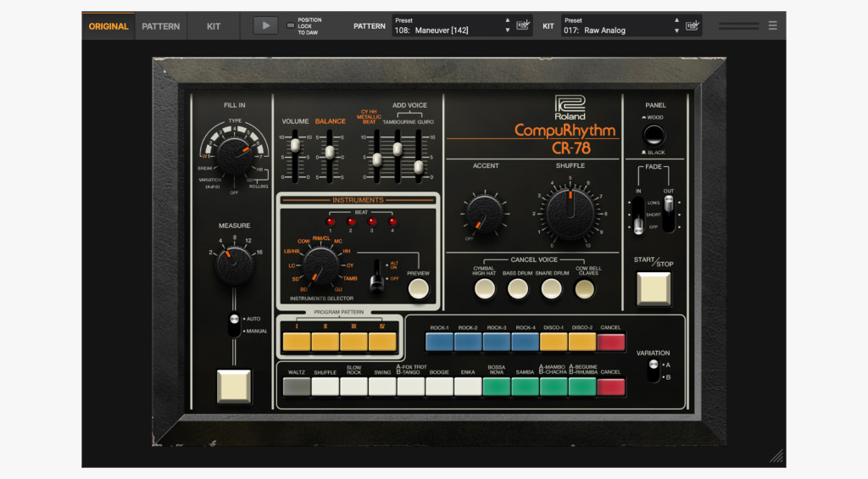The image size is (868, 479).
Task: Click the window resize grip corner
Action: coord(776,456)
